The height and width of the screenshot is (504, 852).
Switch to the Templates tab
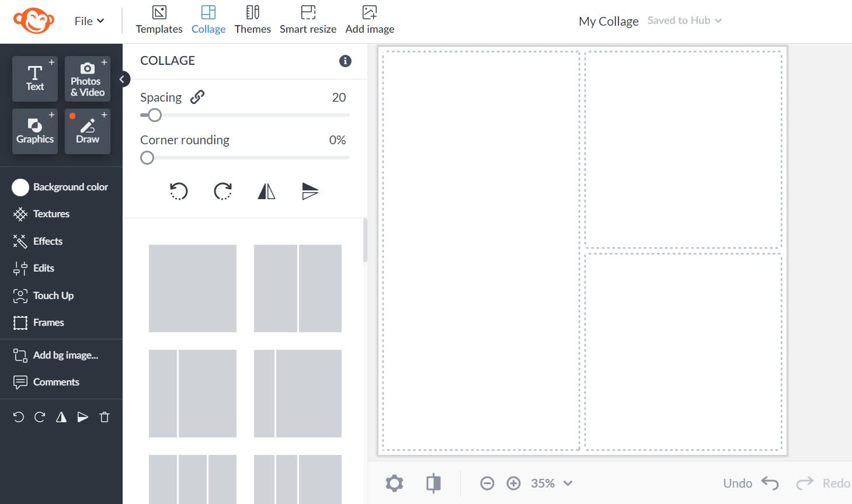[159, 20]
